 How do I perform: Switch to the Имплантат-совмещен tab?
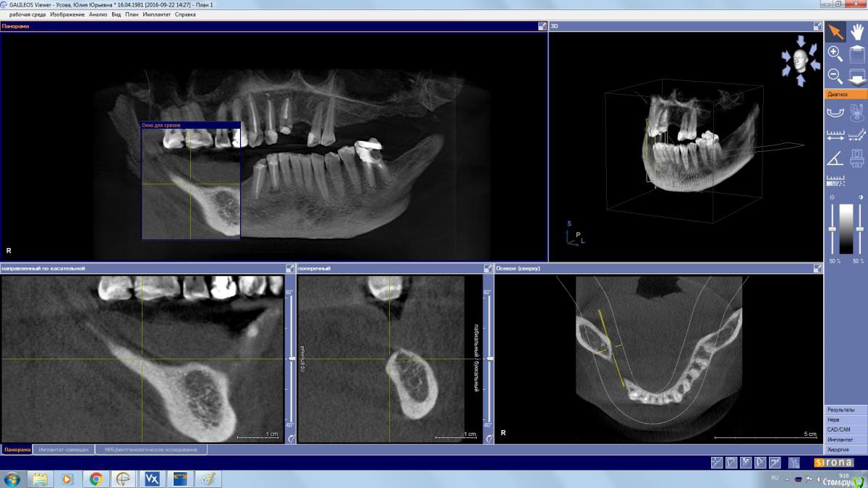pyautogui.click(x=64, y=450)
